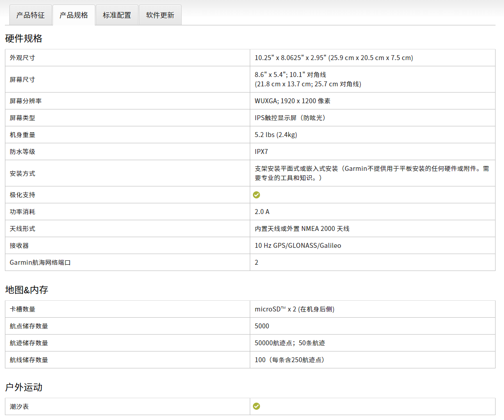Click the Garmin航海网络端口 row label
This screenshot has width=504, height=420.
(40, 262)
